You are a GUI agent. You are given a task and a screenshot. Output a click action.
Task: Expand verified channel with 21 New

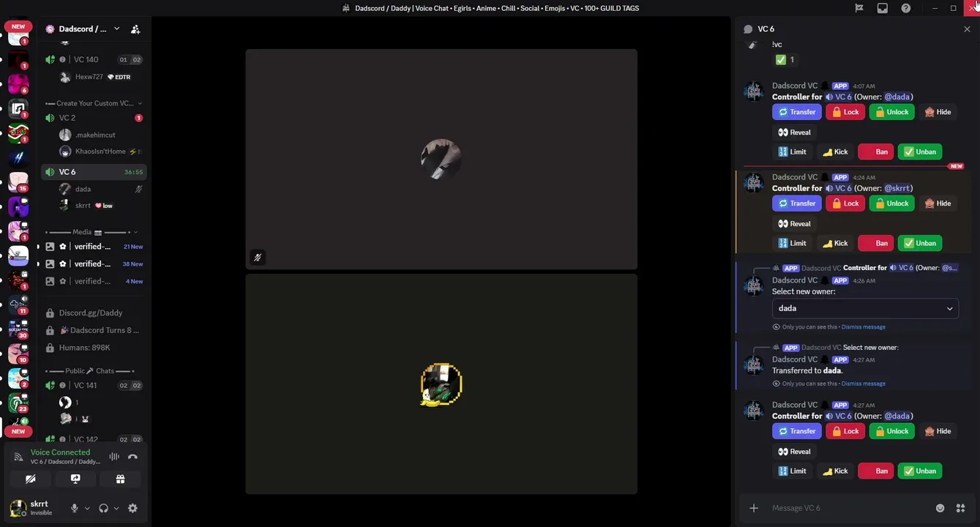click(x=92, y=247)
